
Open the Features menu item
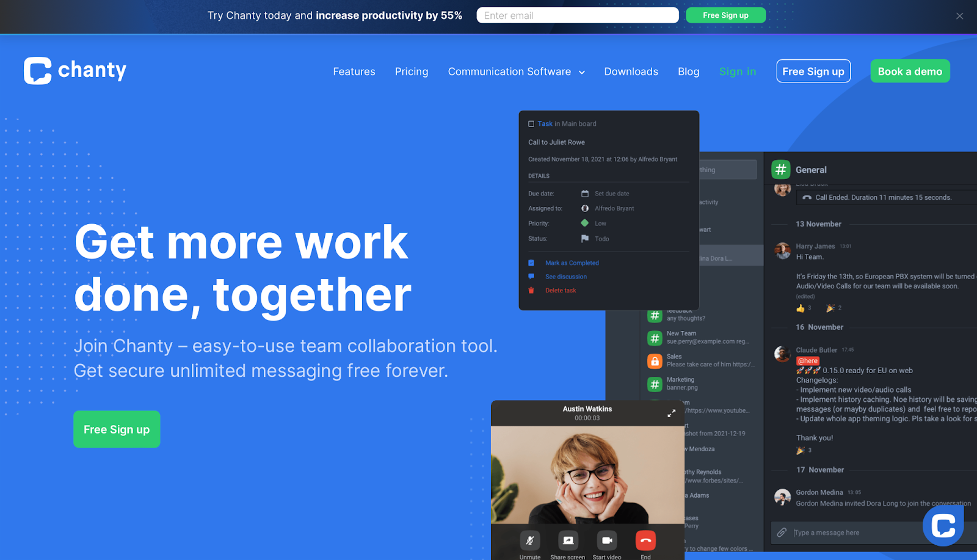tap(354, 71)
